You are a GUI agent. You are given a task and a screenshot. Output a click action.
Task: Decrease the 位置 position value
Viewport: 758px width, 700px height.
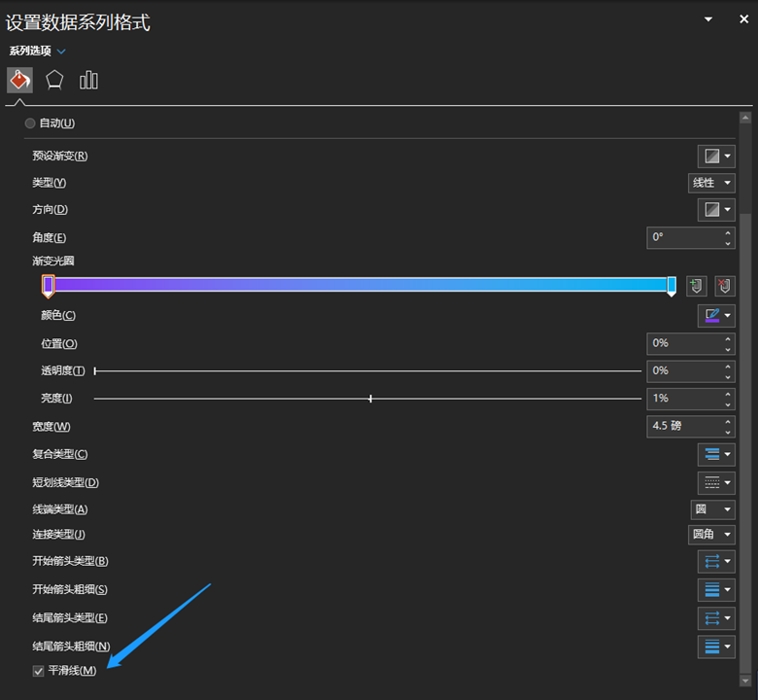[x=728, y=349]
